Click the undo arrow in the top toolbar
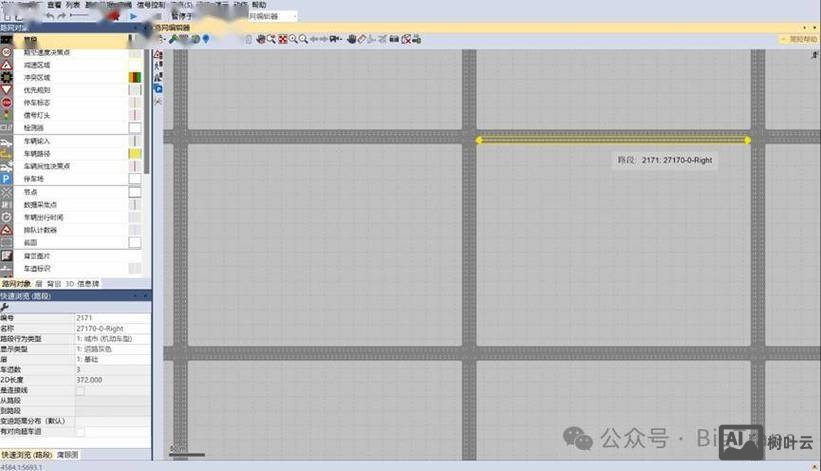821x471 pixels. click(x=50, y=16)
